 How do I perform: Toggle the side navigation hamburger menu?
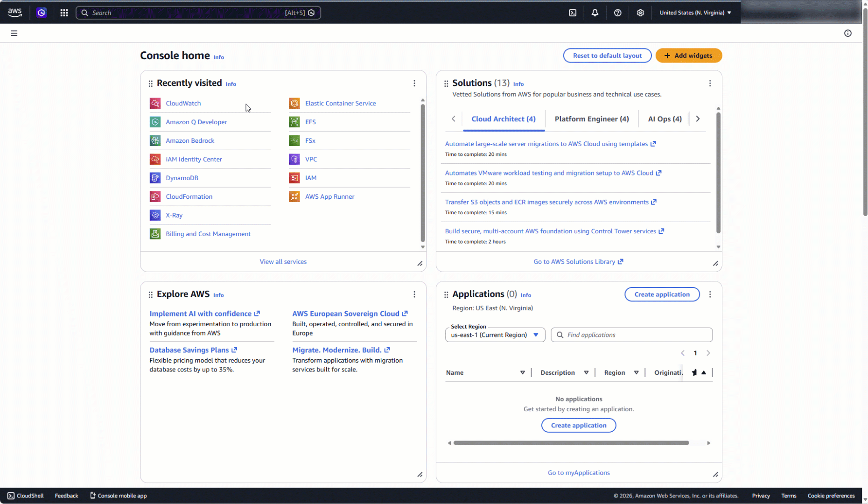pyautogui.click(x=14, y=33)
